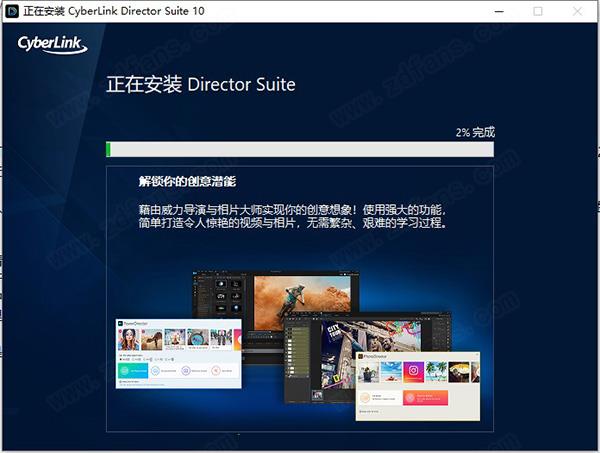Click the '正在安装 Director Suite' heading
The image size is (600, 453).
201,84
